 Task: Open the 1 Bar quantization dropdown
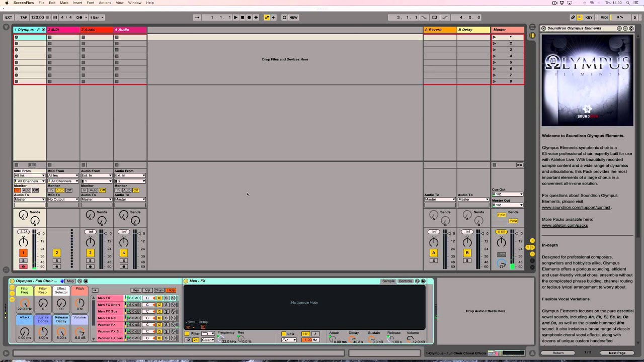pyautogui.click(x=97, y=17)
